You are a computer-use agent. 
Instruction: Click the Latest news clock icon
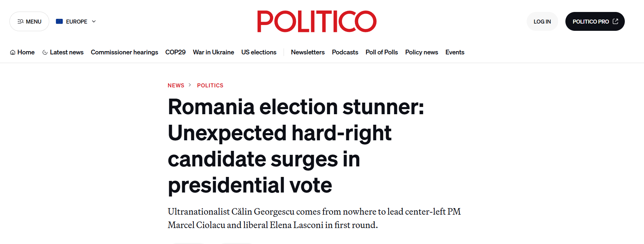pos(45,53)
